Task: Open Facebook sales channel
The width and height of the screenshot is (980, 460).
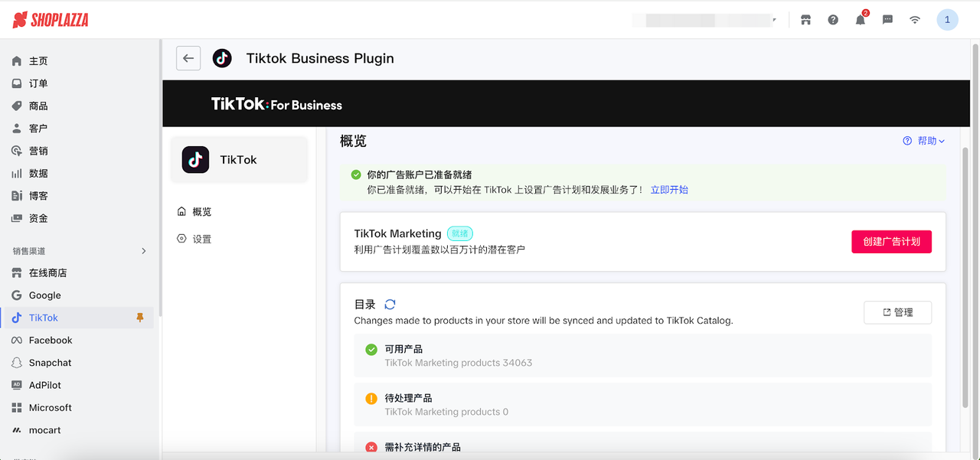Action: 51,340
